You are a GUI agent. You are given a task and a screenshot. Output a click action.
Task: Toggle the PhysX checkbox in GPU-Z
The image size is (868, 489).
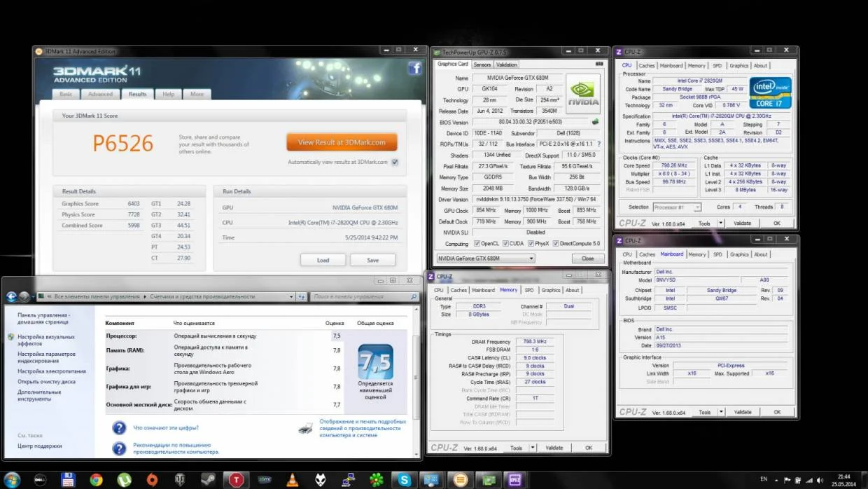(x=530, y=244)
